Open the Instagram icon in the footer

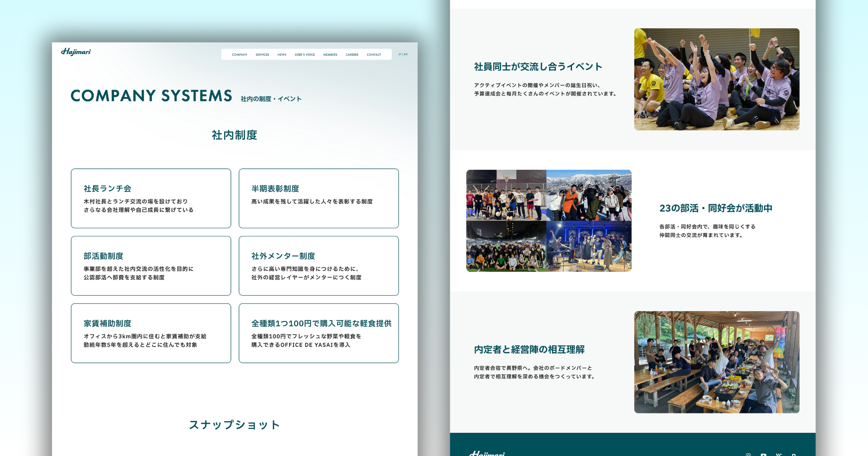748,454
